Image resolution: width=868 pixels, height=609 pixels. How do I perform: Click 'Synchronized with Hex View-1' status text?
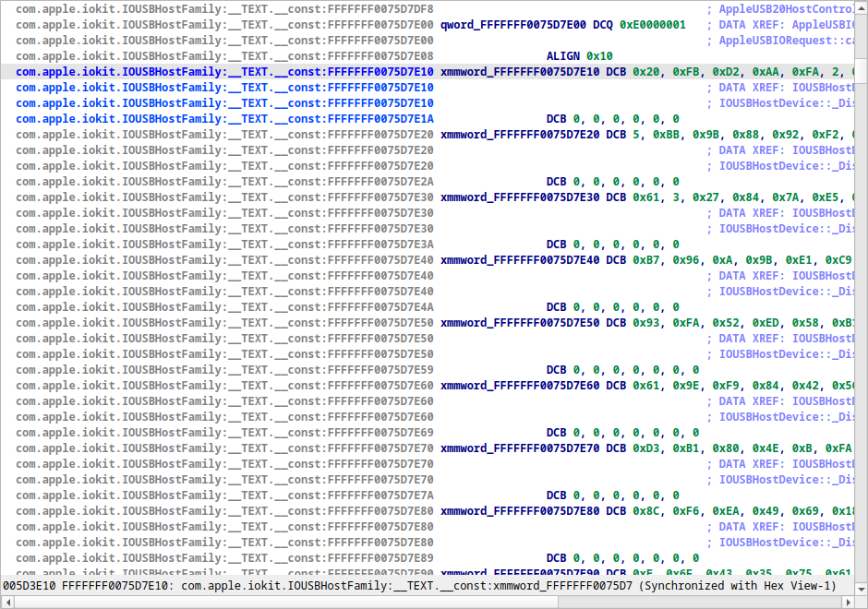coord(738,585)
